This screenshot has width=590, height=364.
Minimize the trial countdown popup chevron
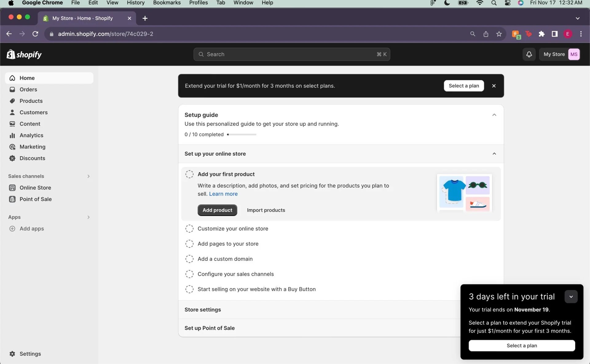pyautogui.click(x=571, y=297)
